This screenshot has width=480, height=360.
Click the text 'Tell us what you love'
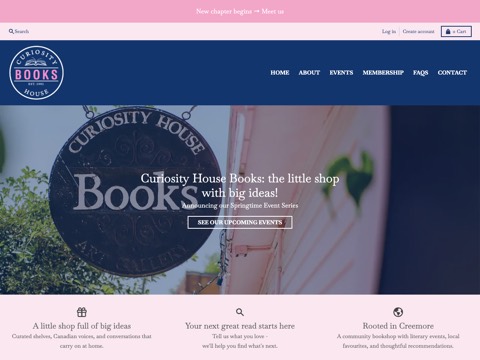pos(238,336)
